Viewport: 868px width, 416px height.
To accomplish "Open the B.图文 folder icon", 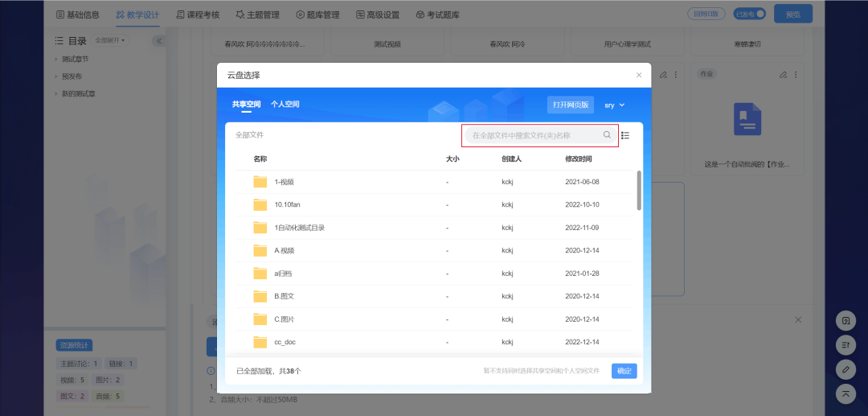I will [x=260, y=296].
